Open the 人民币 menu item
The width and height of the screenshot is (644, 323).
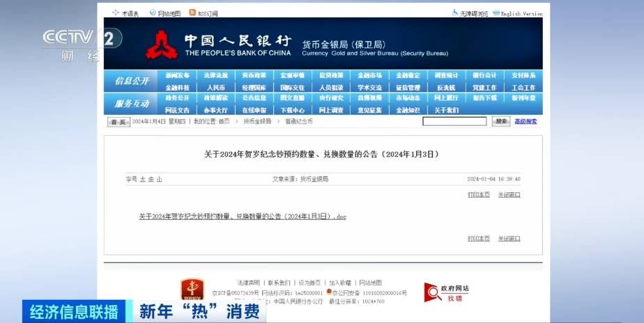[x=215, y=88]
